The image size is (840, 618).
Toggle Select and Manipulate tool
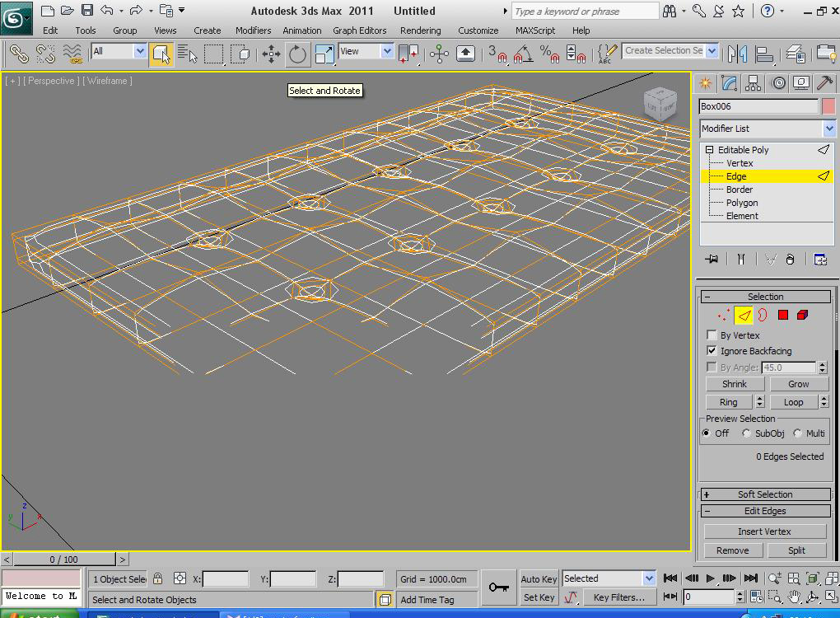tap(439, 54)
